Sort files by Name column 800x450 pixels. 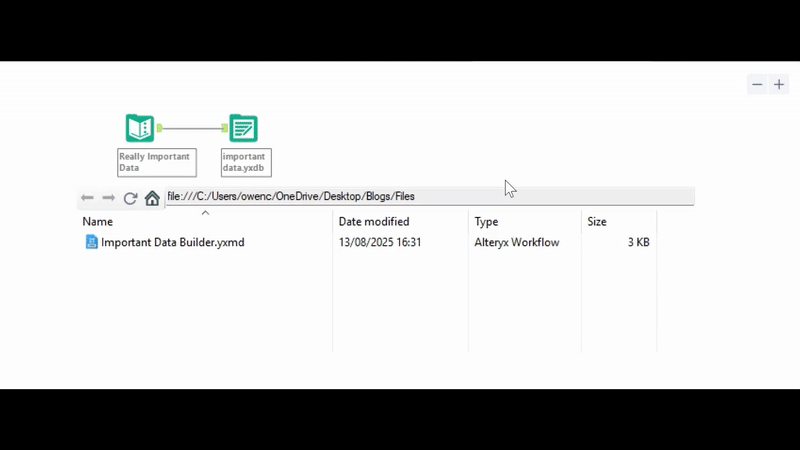[x=97, y=221]
